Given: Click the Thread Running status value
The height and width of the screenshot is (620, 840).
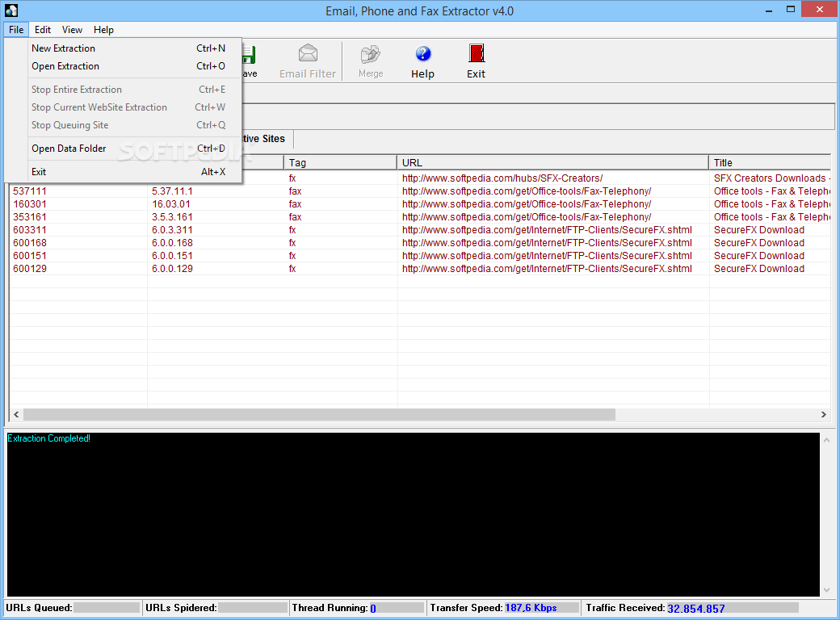Looking at the screenshot, I should [x=373, y=608].
